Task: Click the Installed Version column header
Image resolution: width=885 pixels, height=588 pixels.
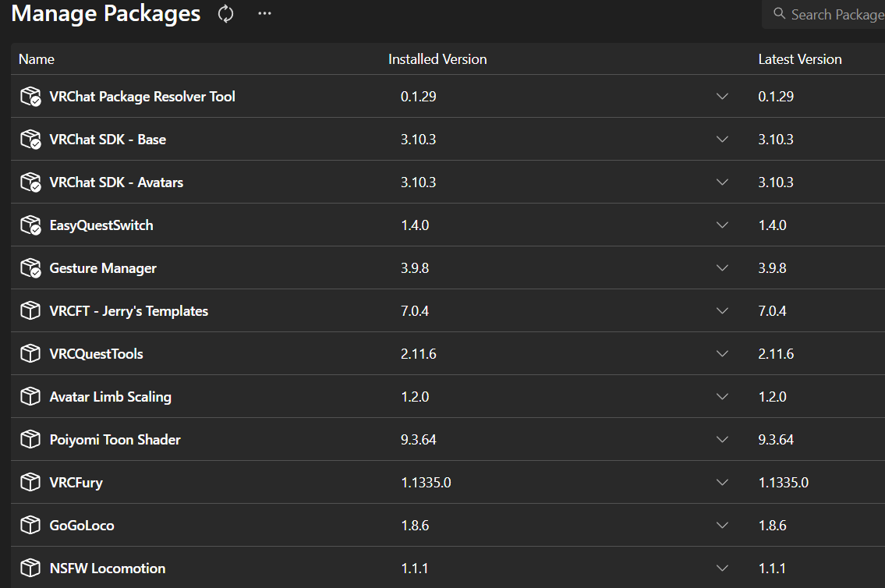Action: 437,59
